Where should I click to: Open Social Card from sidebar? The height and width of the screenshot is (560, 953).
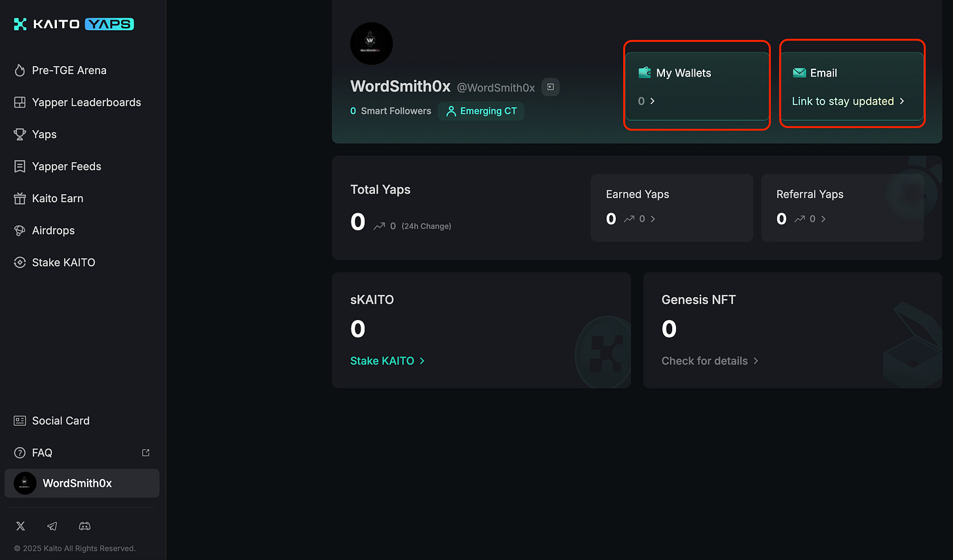point(61,421)
